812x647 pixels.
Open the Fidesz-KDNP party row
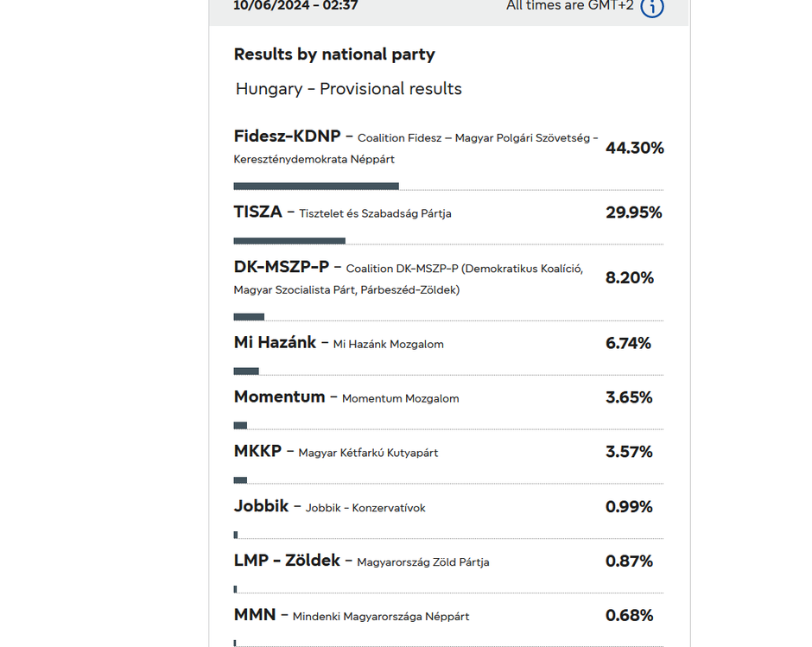(x=288, y=136)
